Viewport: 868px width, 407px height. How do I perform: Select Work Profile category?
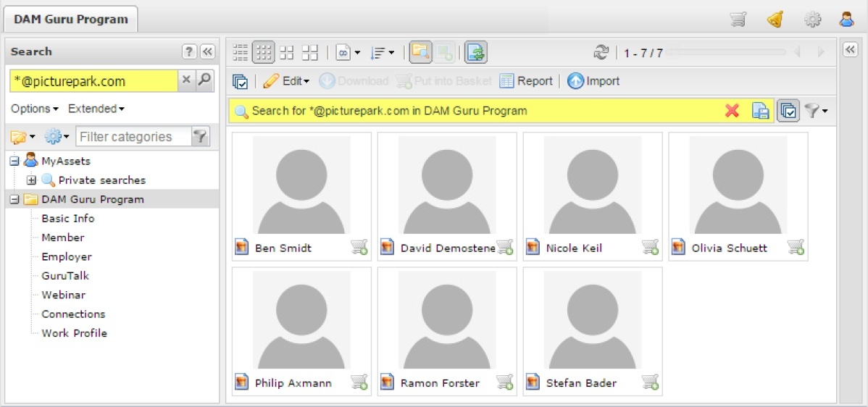point(74,333)
